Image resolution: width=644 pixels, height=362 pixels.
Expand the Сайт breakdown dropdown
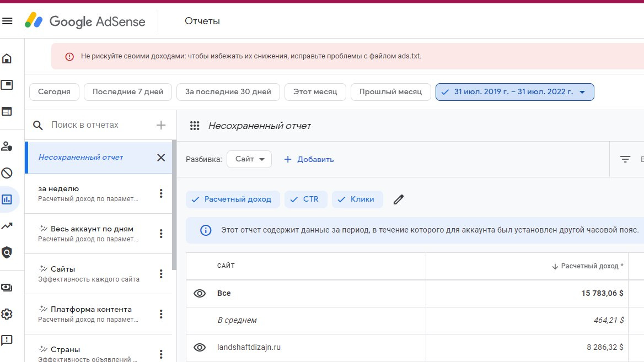coord(249,159)
